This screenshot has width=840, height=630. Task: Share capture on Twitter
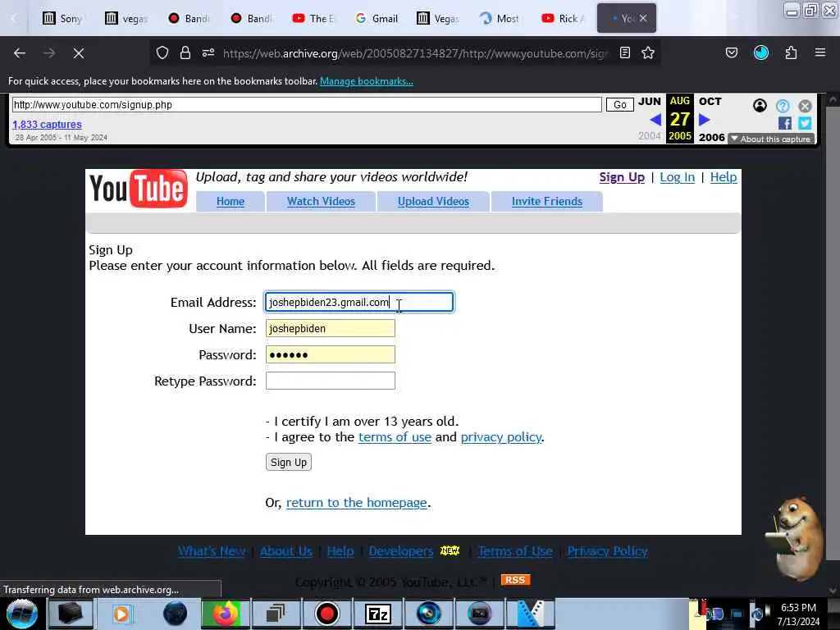pyautogui.click(x=805, y=123)
